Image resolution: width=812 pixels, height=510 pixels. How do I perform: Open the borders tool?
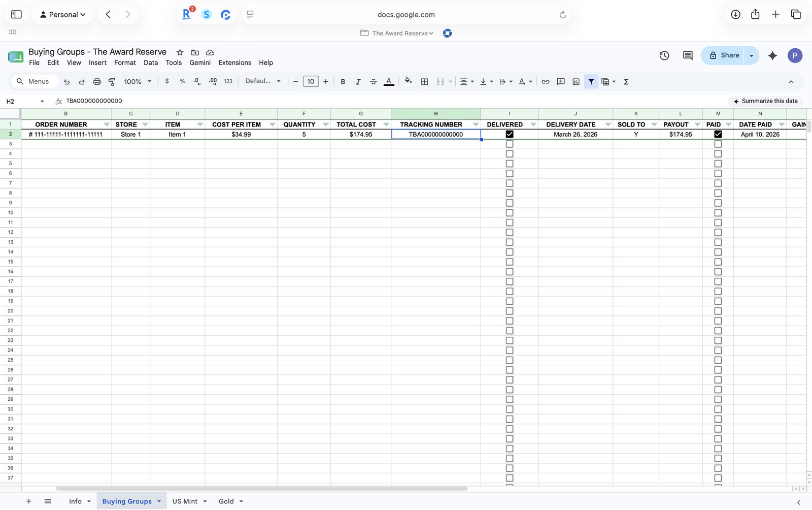[x=425, y=81]
